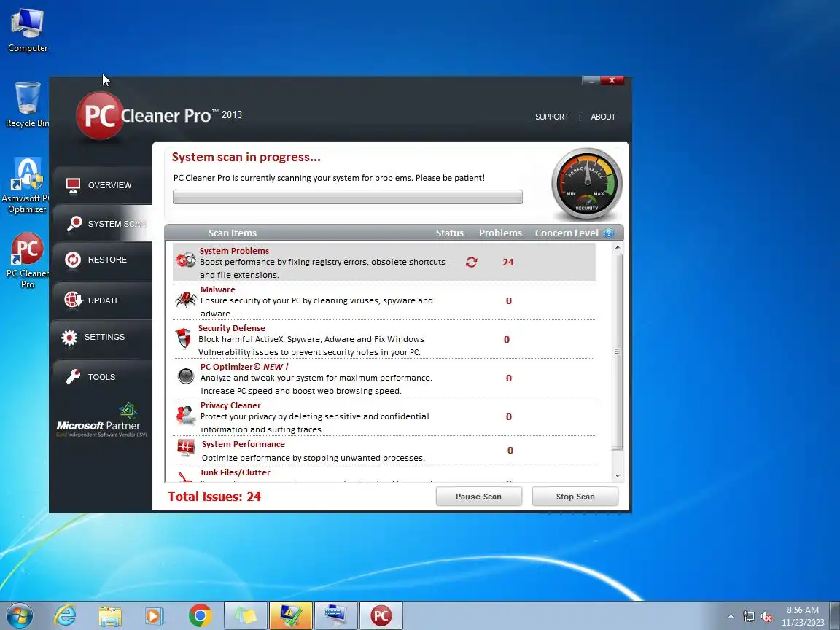The width and height of the screenshot is (840, 630).
Task: Click the scroll up arrow in scan list
Action: coord(617,247)
